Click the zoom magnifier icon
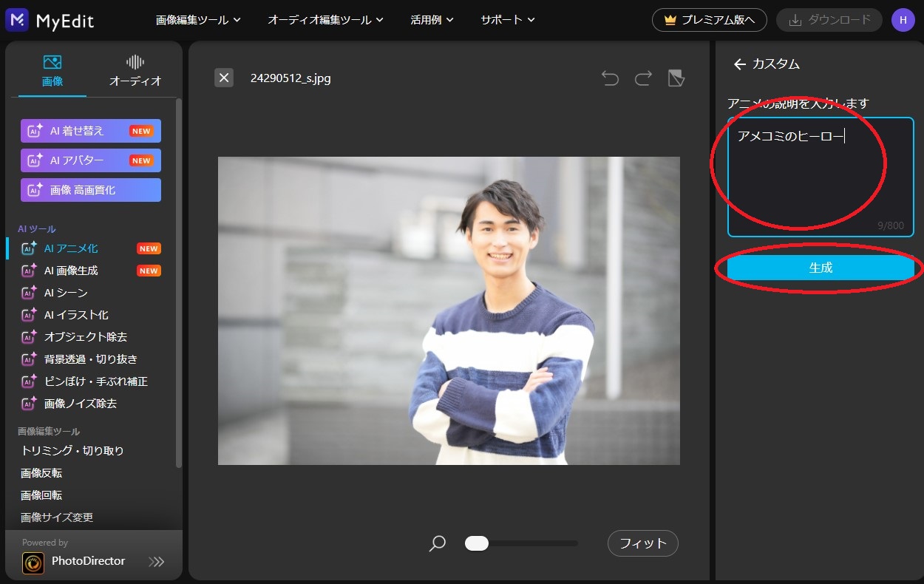The width and height of the screenshot is (924, 584). pos(438,544)
